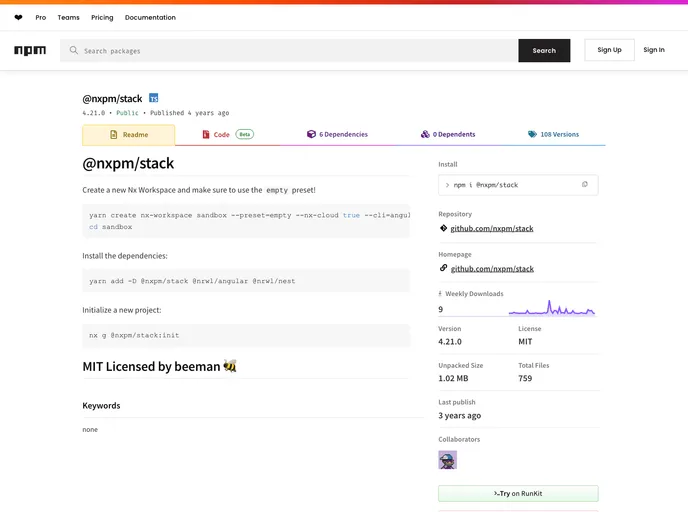688x512 pixels.
Task: Click the version value 4.21.0 in sidebar
Action: point(450,342)
